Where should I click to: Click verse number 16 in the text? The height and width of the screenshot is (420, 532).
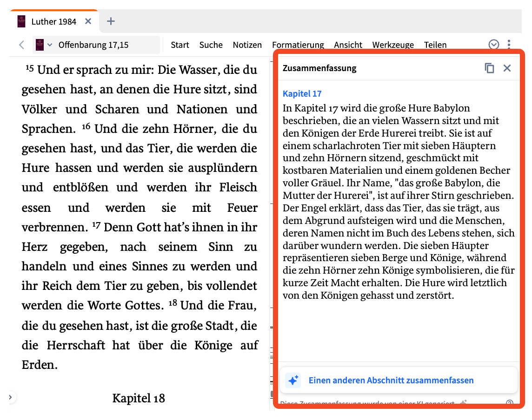(86, 127)
